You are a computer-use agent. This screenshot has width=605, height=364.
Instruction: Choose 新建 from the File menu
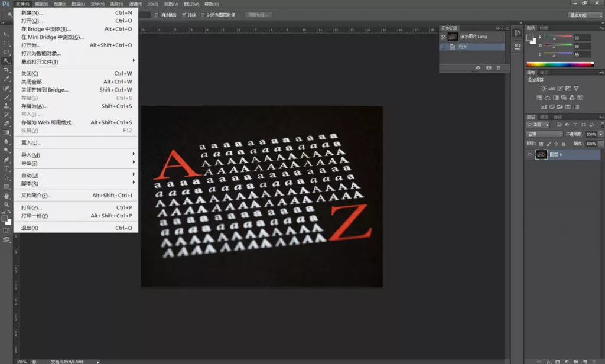76,13
